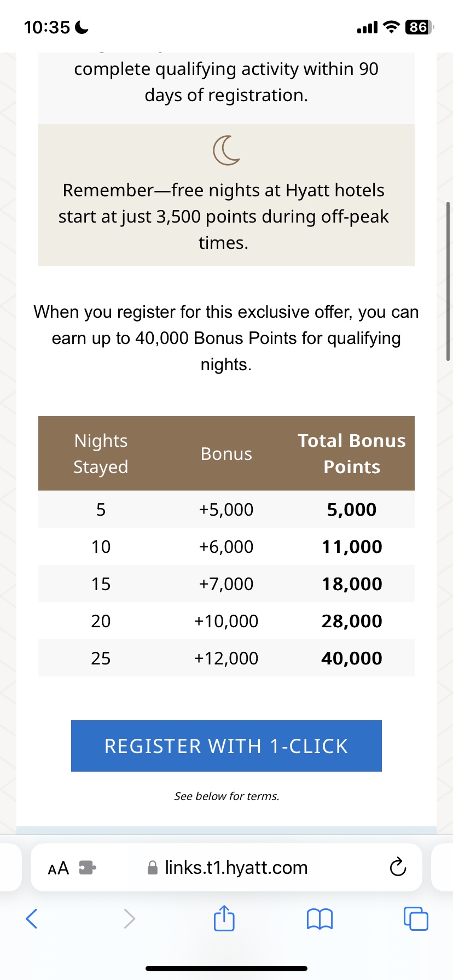
Task: Open the Safari bookmarks book icon
Action: [320, 919]
